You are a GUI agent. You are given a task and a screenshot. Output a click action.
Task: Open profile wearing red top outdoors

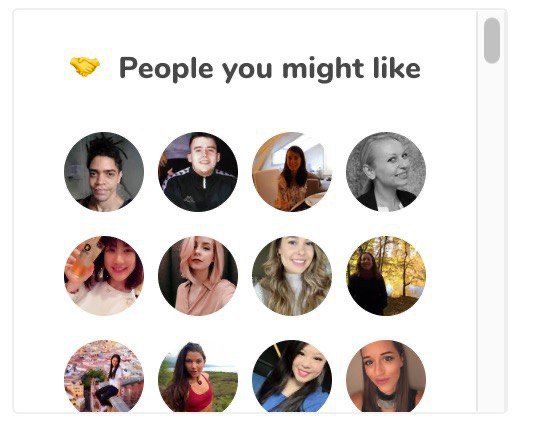coord(198,376)
